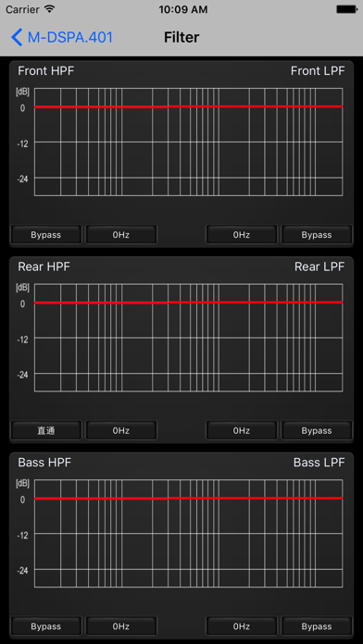The width and height of the screenshot is (363, 644).
Task: Tap the back chevron icon
Action: click(17, 37)
